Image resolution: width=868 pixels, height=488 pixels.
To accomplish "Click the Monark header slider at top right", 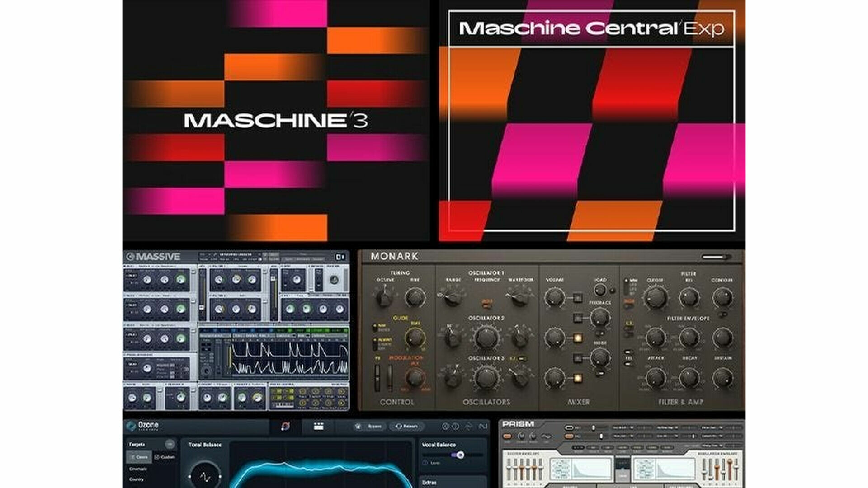I will 716,257.
